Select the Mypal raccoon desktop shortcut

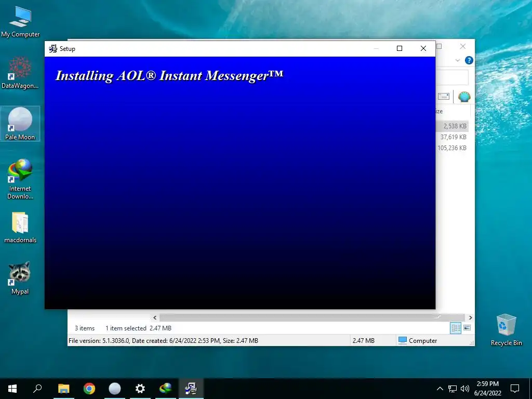click(x=20, y=278)
